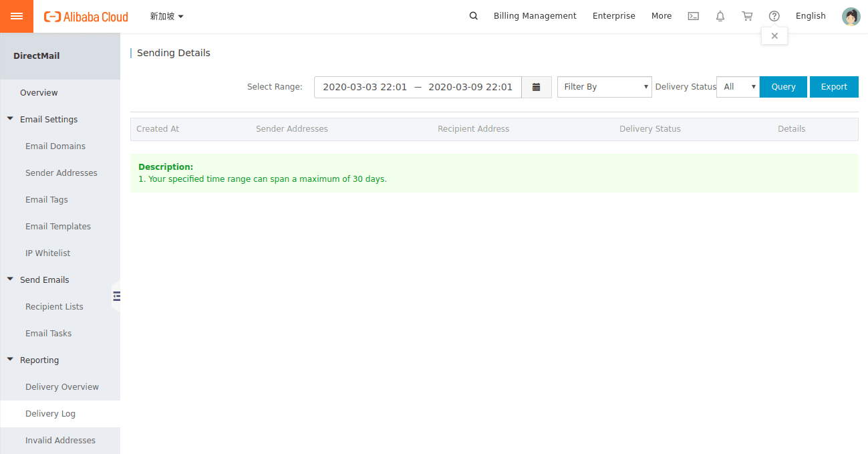The height and width of the screenshot is (454, 868).
Task: Open the Delivery Status All dropdown
Action: [738, 87]
